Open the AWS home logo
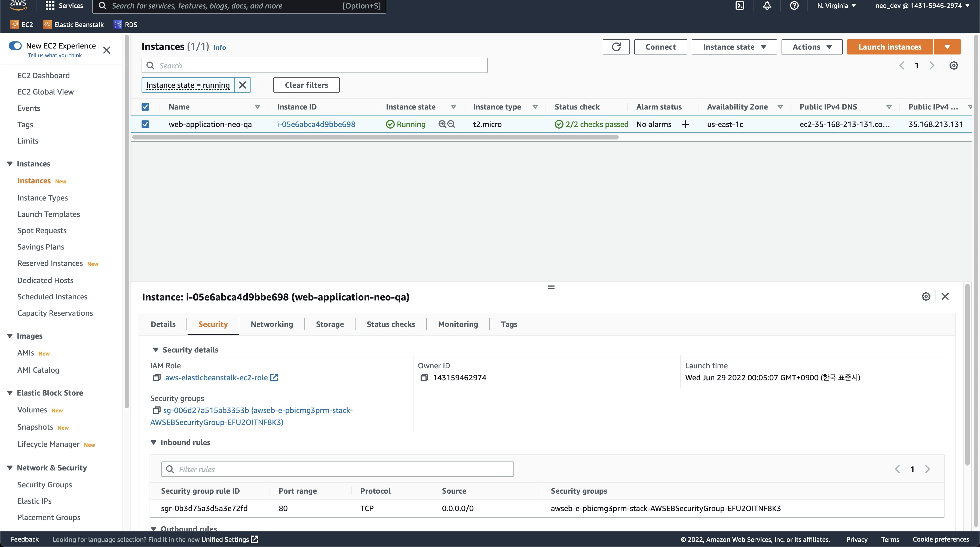 (18, 5)
